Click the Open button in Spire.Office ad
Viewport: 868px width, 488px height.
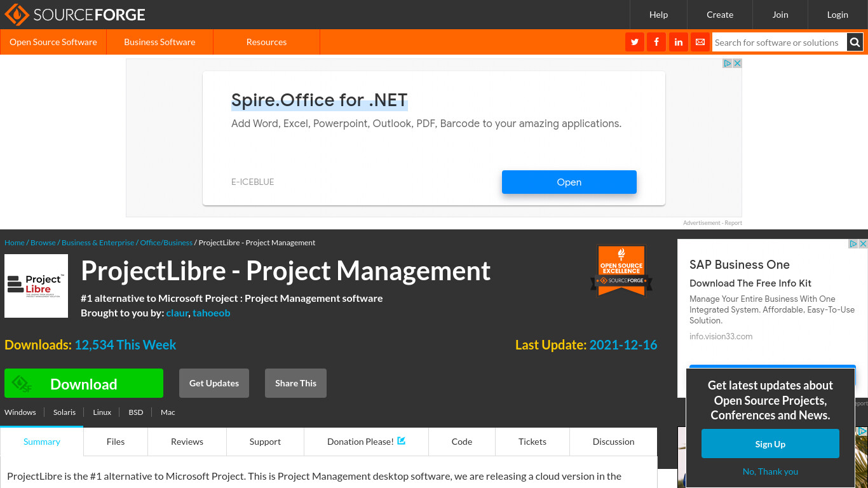[569, 182]
